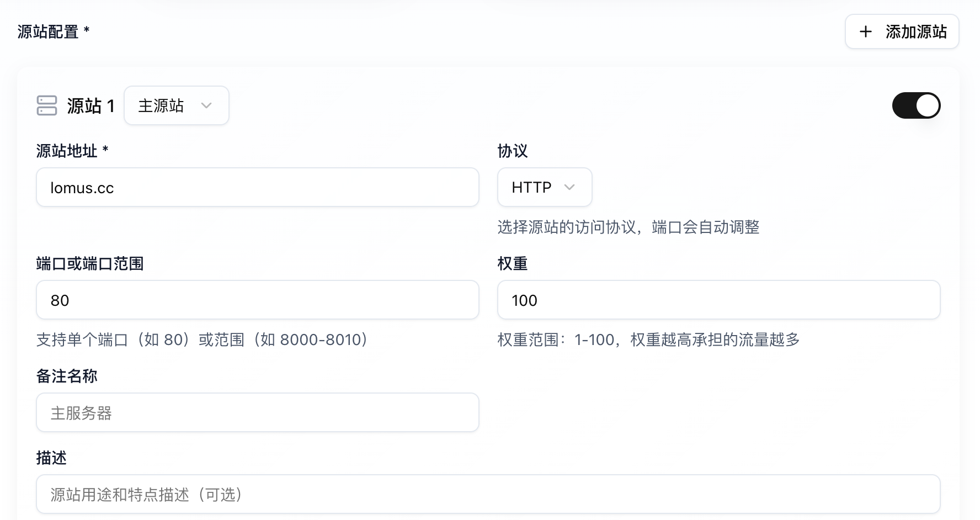
Task: Disable the 源站 1 enable switch
Action: pyautogui.click(x=916, y=105)
